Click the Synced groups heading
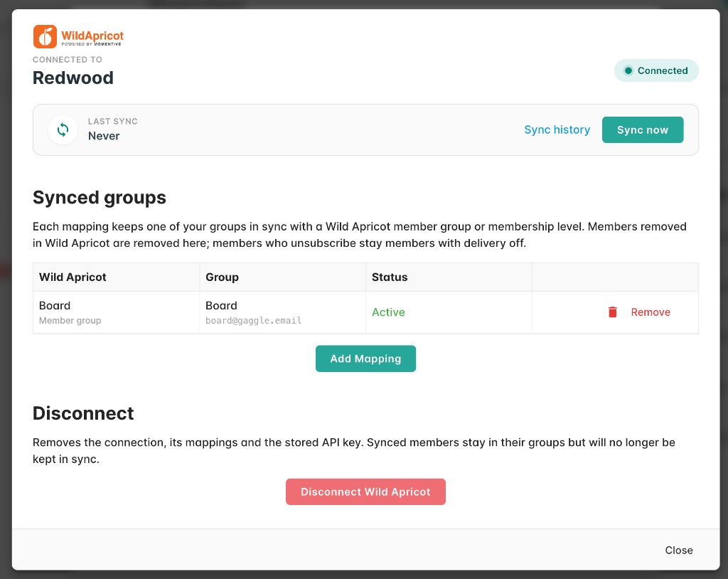The image size is (728, 579). point(100,198)
